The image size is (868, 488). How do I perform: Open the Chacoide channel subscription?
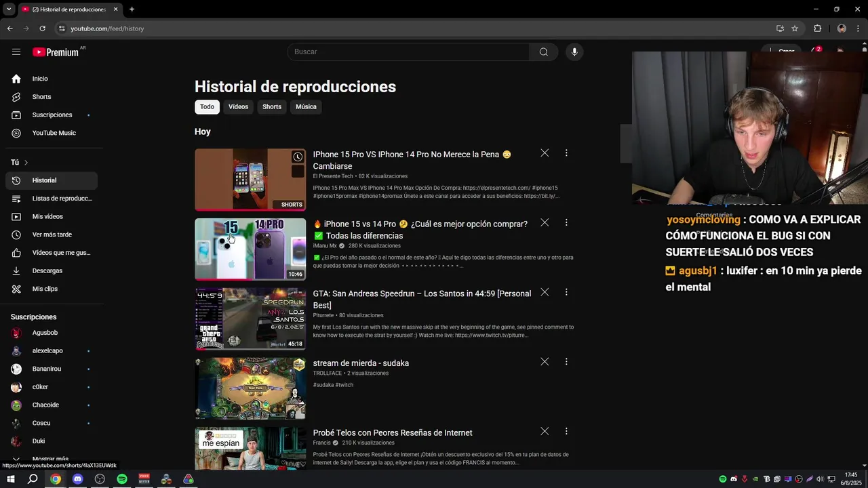tap(52, 405)
